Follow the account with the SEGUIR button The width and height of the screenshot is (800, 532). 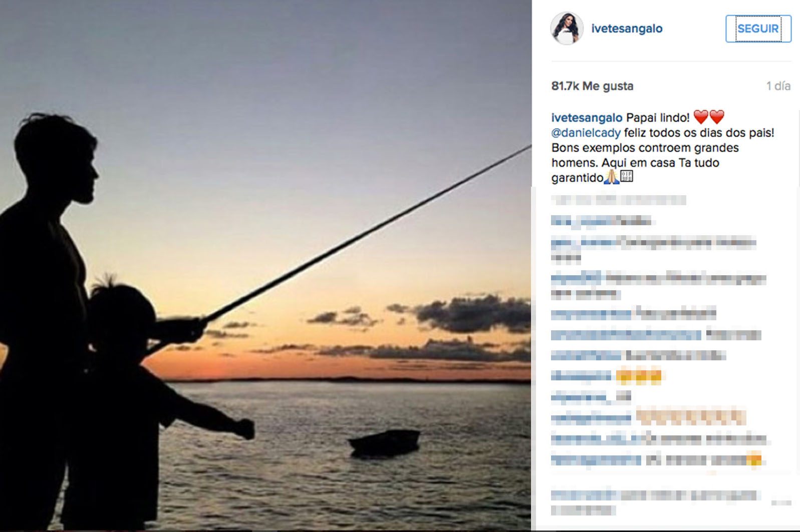pyautogui.click(x=758, y=29)
